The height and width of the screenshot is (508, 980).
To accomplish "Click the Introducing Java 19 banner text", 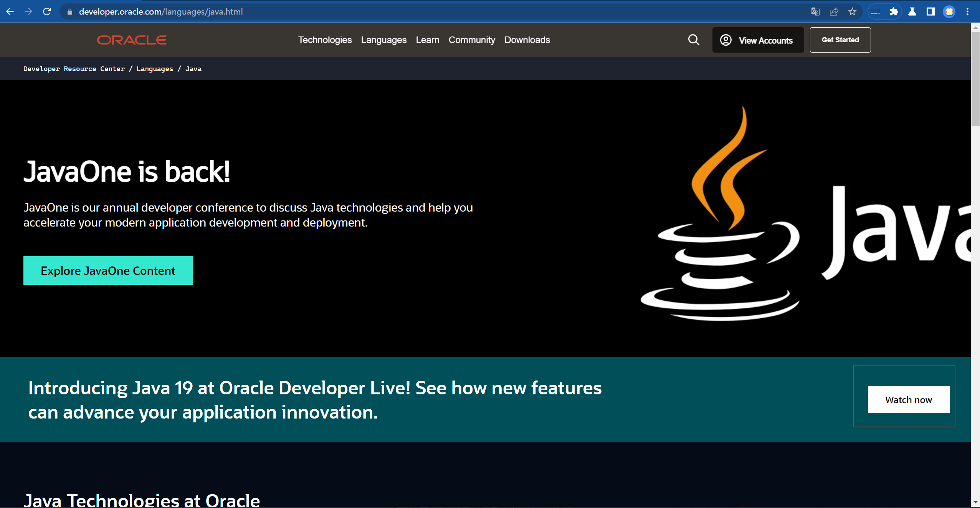I will 315,400.
